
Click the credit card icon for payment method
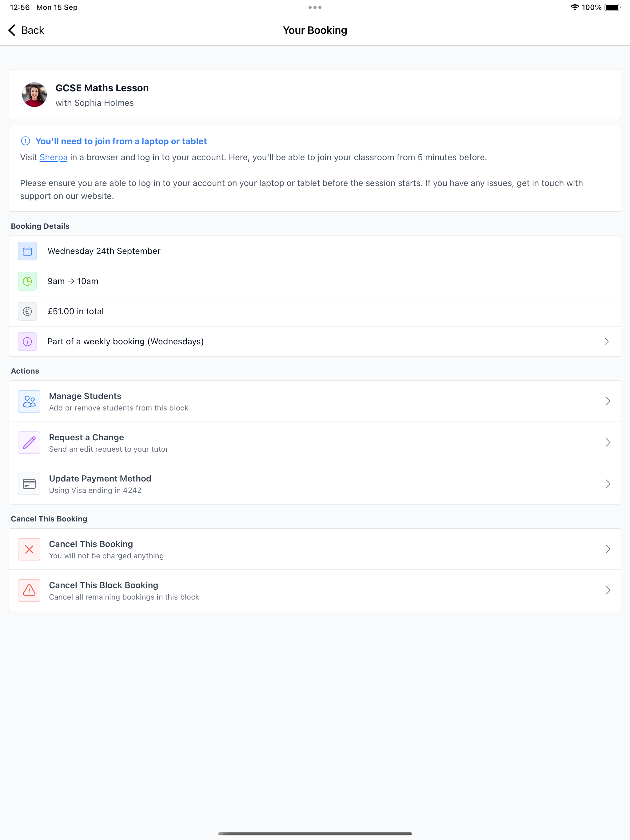tap(29, 484)
